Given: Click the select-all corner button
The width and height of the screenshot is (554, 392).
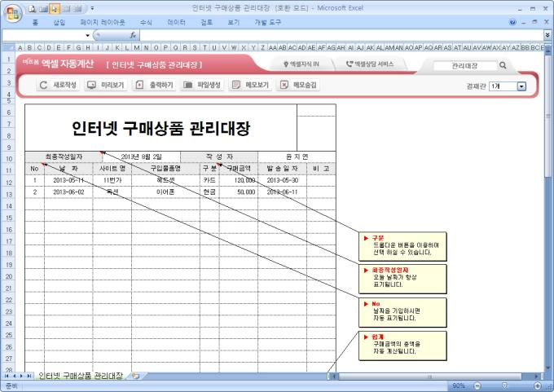Looking at the screenshot, I should (9, 47).
